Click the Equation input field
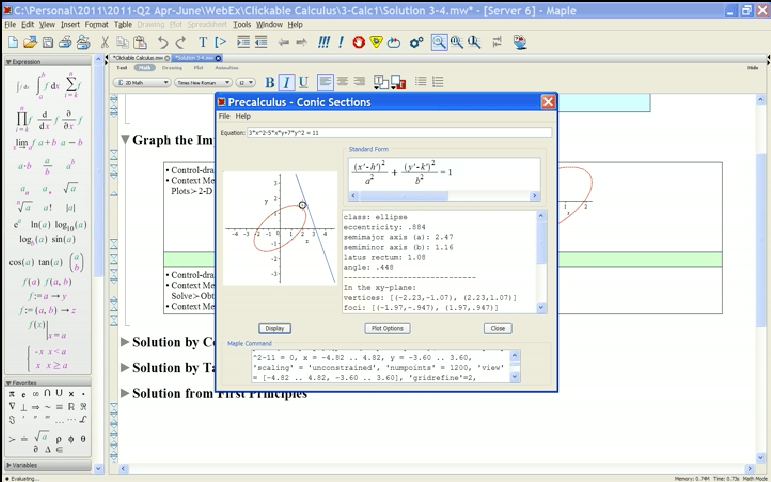Viewport: 771px width, 482px height. (x=399, y=133)
